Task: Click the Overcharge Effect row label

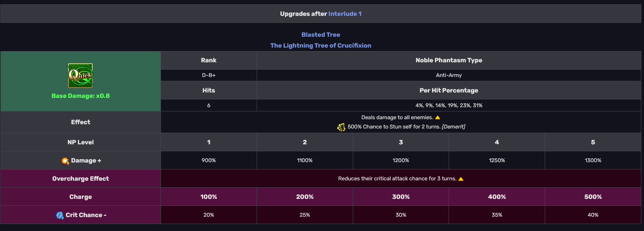Action: point(81,178)
